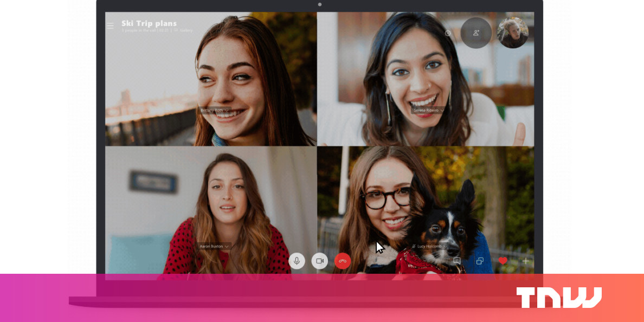Turn off your camera
The image size is (644, 322).
click(320, 261)
